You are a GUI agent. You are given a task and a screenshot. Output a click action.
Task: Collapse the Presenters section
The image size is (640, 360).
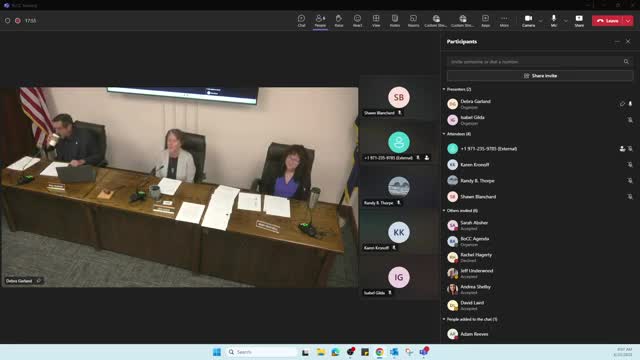pyautogui.click(x=444, y=89)
